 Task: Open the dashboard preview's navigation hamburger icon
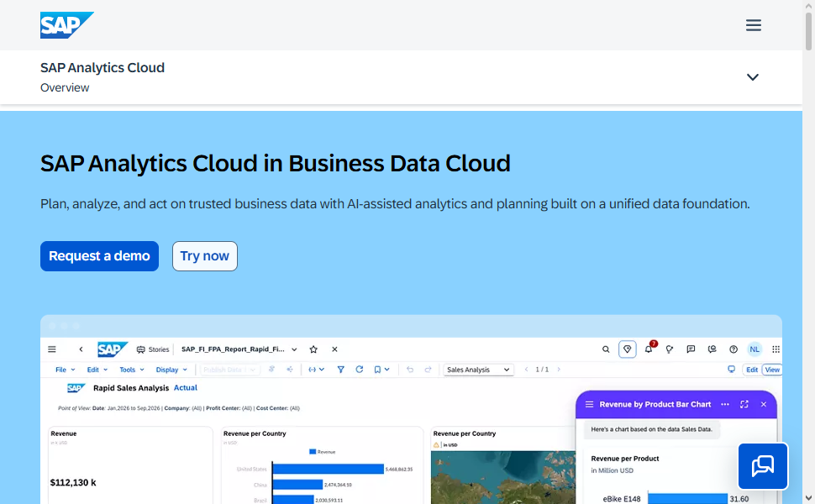click(x=52, y=349)
